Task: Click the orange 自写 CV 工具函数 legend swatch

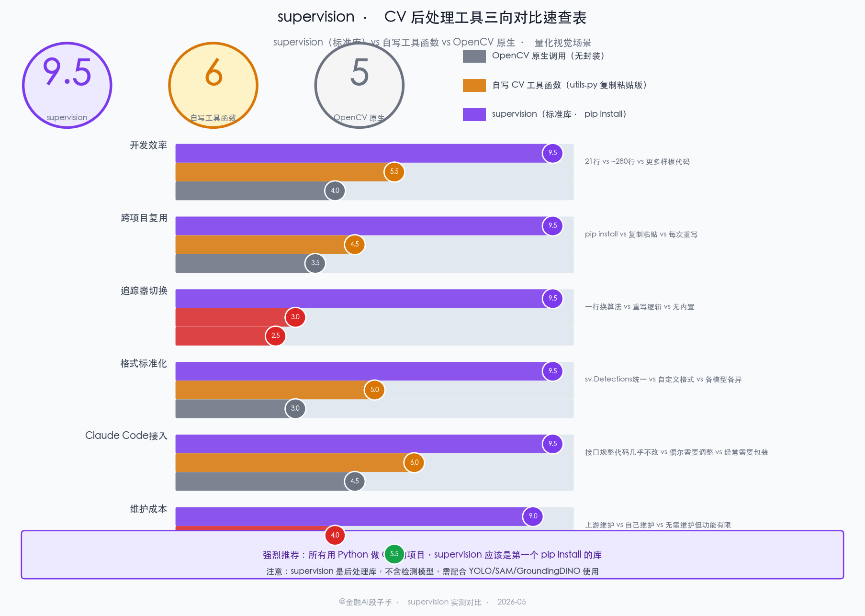Action: pyautogui.click(x=474, y=85)
